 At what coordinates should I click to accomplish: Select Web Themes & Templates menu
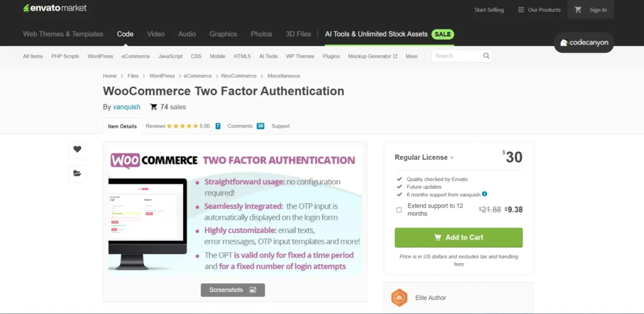pos(64,34)
